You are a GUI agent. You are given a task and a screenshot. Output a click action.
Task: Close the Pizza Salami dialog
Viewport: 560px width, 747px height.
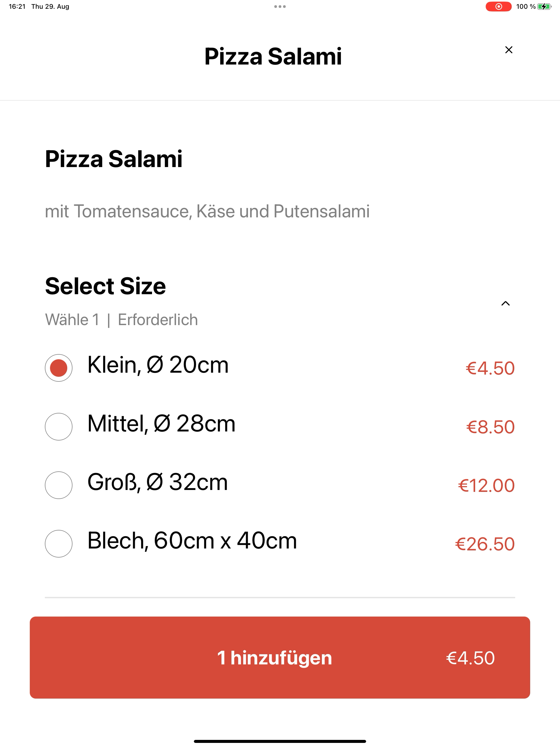(x=509, y=50)
